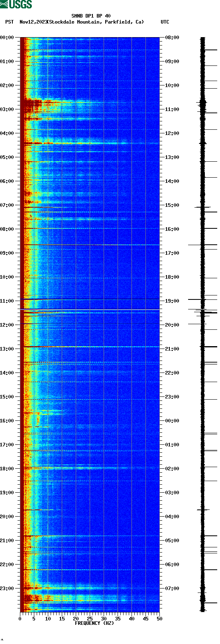The image size is (220, 644).
Task: Click the 13:00 PST time label
Action: click(7, 349)
